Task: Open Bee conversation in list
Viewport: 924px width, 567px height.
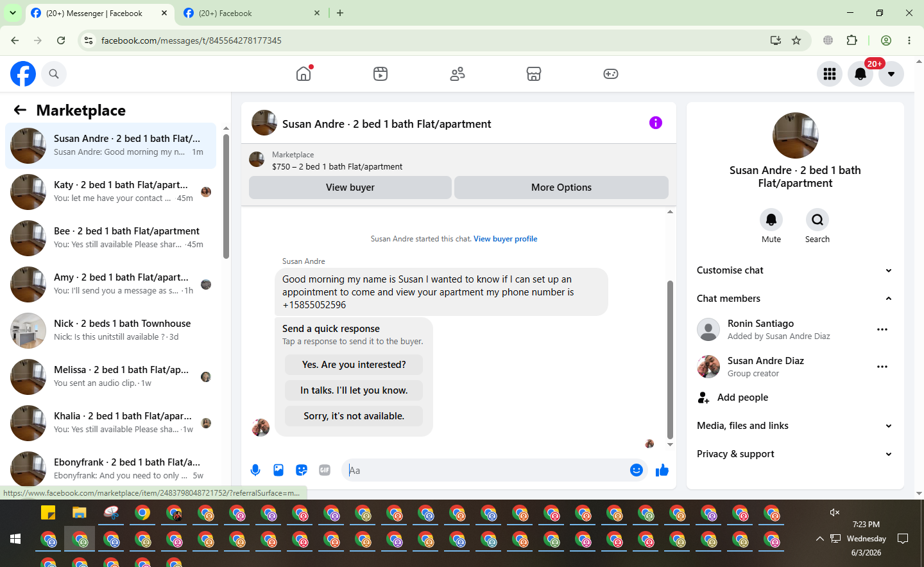Action: pyautogui.click(x=111, y=238)
